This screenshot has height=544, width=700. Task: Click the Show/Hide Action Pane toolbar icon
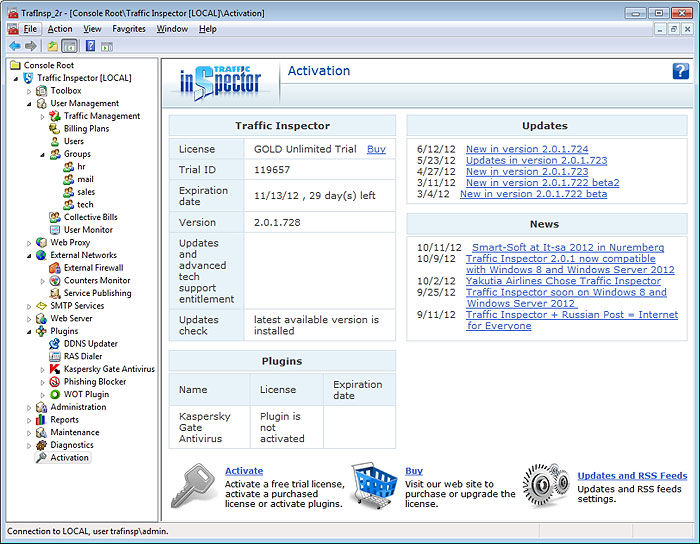pyautogui.click(x=107, y=46)
